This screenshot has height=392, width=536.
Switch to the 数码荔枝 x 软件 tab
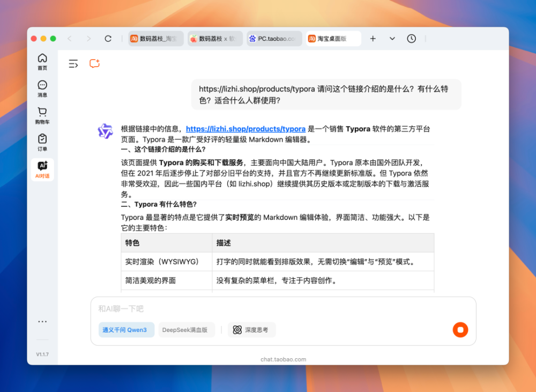click(x=215, y=39)
